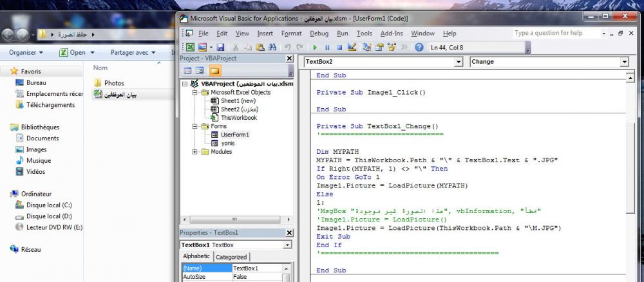Open Properties Window toolbar icon
This screenshot has height=282, width=644.
coord(379,47)
